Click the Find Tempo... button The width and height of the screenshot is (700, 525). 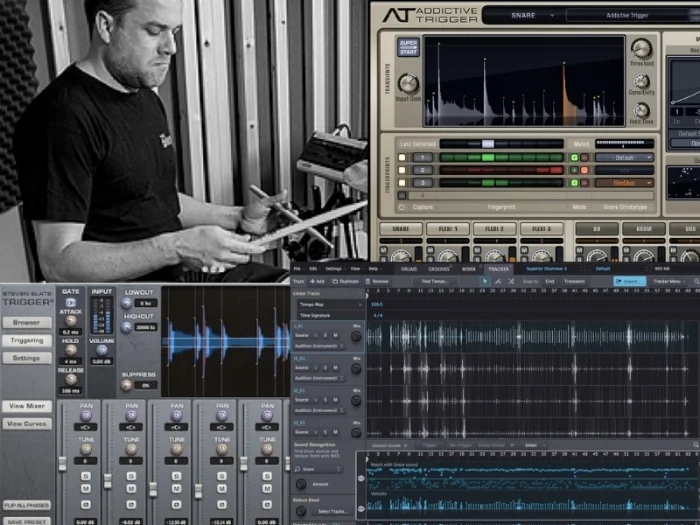pyautogui.click(x=435, y=281)
